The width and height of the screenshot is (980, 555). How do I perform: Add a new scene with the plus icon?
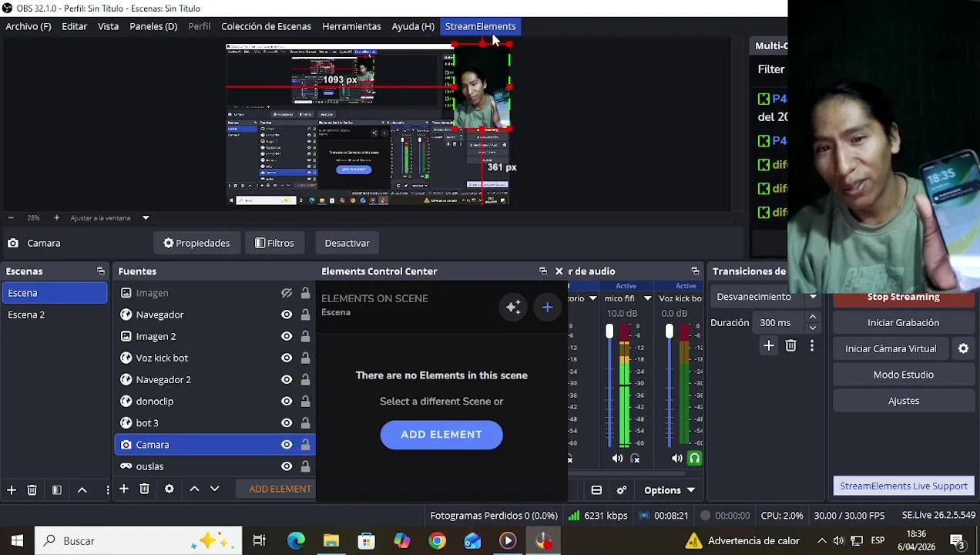tap(12, 490)
